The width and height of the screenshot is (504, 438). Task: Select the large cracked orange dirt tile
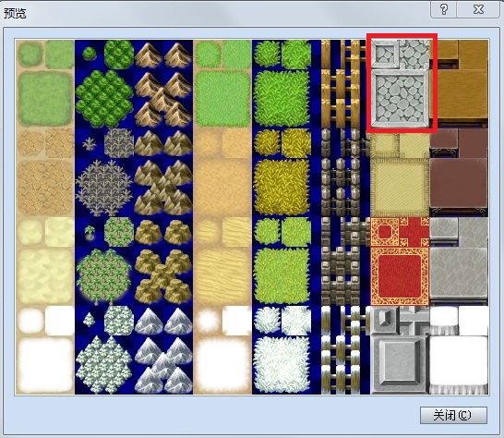45,188
